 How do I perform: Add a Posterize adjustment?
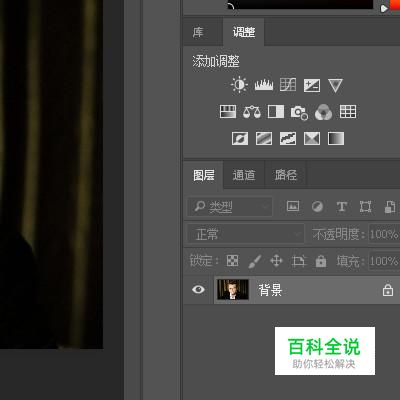264,138
